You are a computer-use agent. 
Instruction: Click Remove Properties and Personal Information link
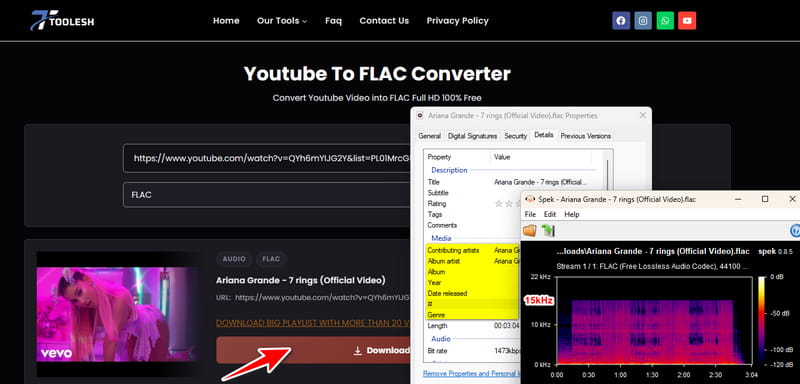click(471, 374)
